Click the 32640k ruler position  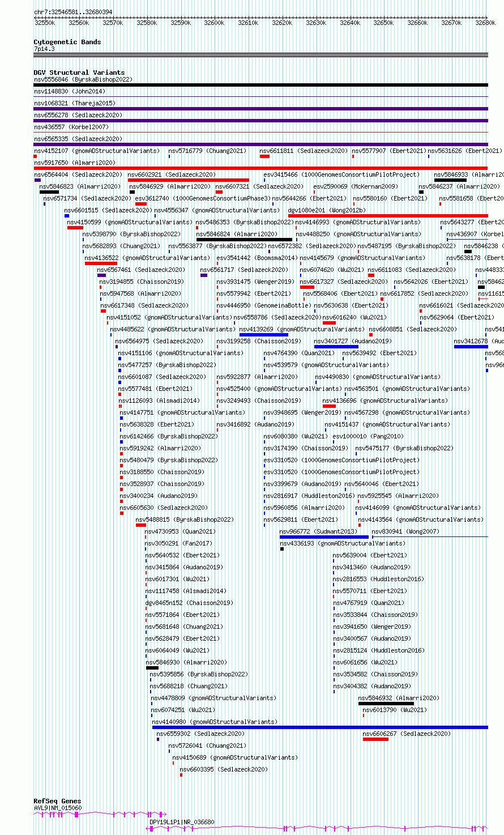point(350,23)
